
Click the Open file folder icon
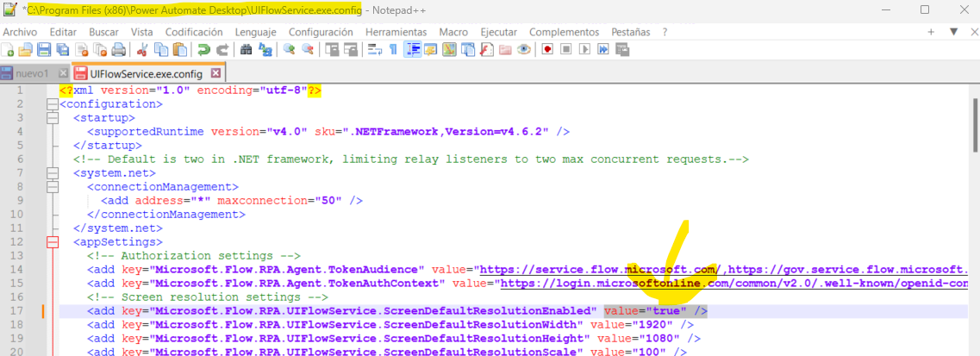click(x=25, y=50)
